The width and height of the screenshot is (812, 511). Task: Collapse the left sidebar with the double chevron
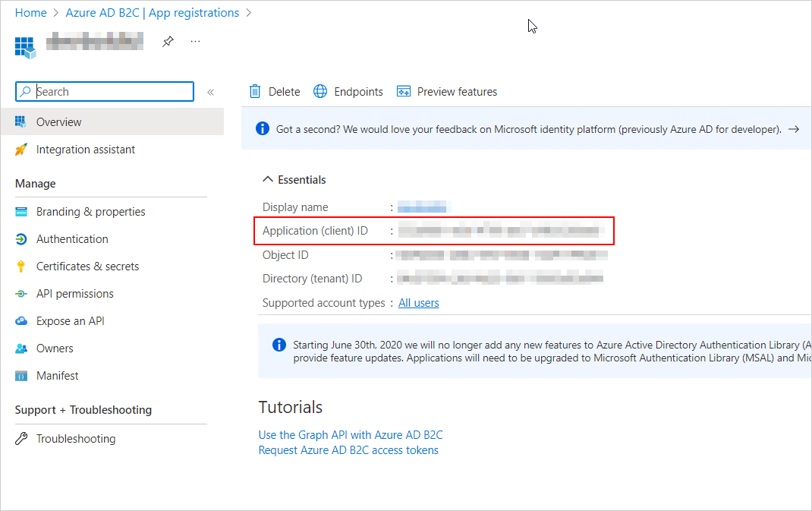[x=210, y=91]
